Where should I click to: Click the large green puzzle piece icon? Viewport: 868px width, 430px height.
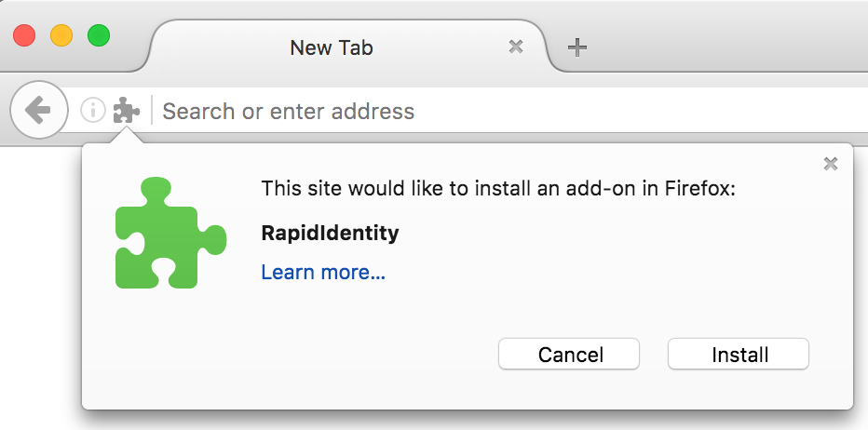point(170,233)
